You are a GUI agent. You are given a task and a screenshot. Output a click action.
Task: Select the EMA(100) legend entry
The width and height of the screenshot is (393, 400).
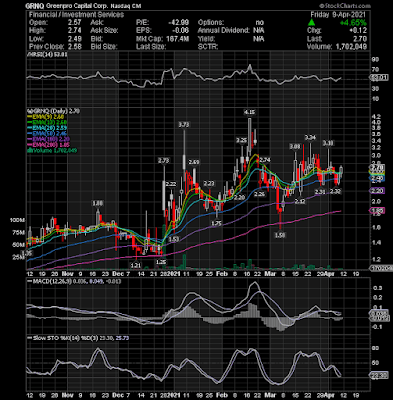(x=48, y=140)
